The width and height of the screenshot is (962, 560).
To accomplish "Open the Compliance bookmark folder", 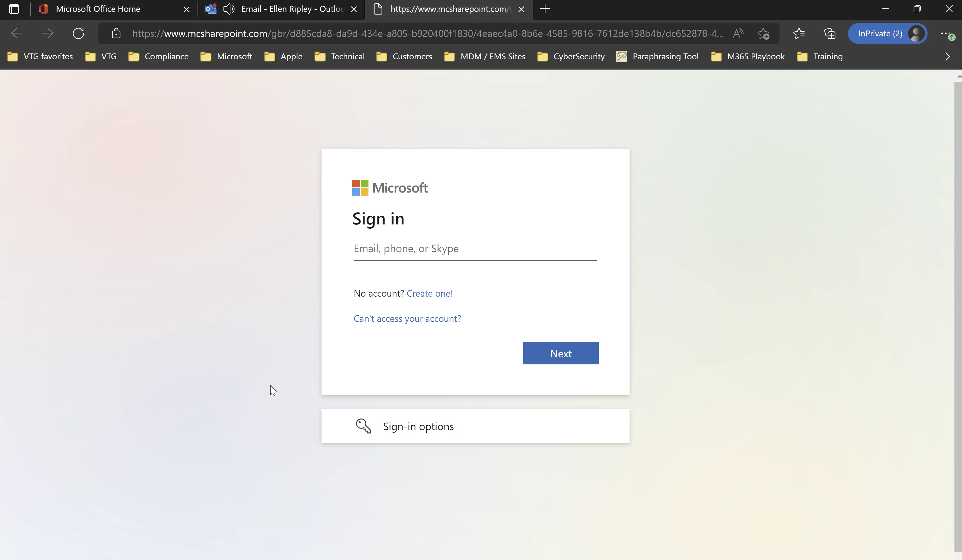I will [159, 57].
